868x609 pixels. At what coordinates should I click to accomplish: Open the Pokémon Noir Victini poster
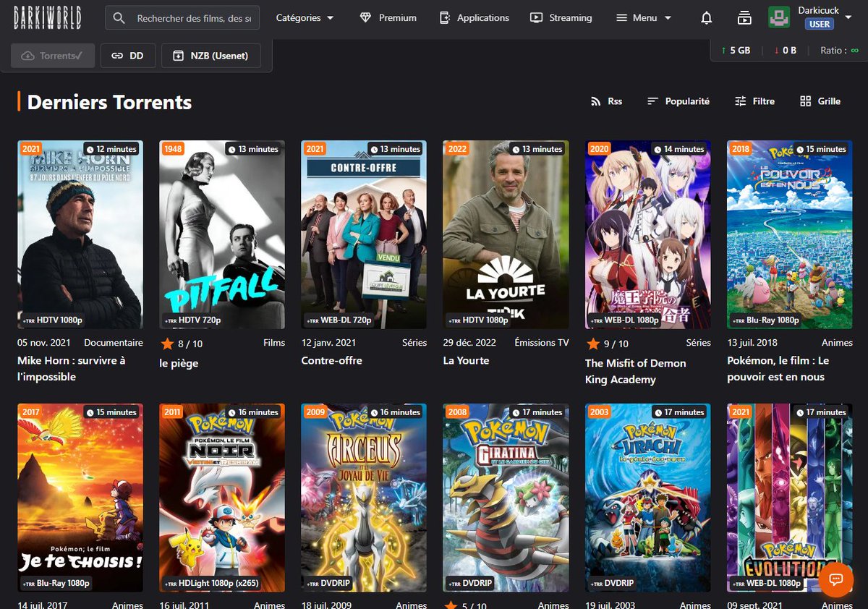pos(222,498)
